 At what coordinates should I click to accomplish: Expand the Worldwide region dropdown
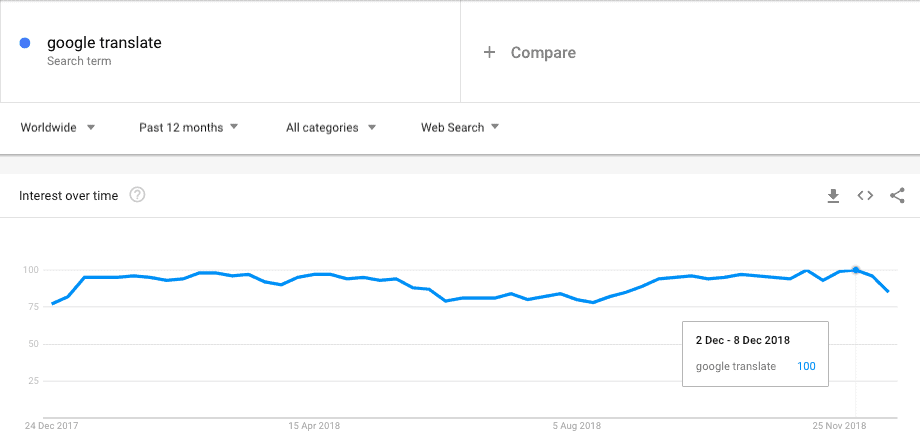[58, 127]
